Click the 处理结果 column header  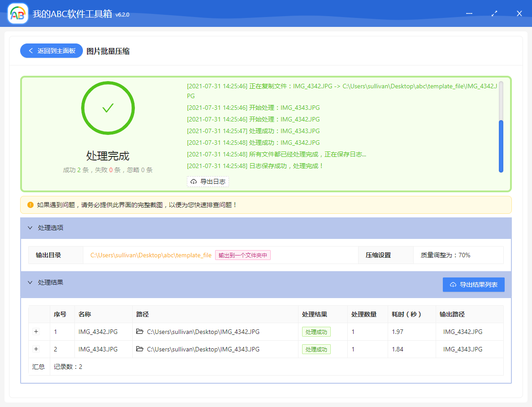click(314, 314)
